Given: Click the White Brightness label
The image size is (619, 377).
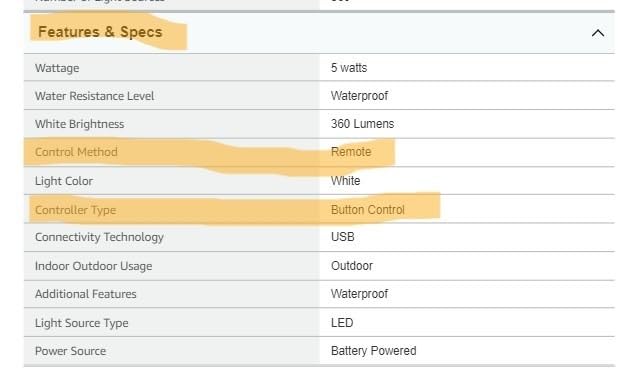Looking at the screenshot, I should tap(79, 124).
